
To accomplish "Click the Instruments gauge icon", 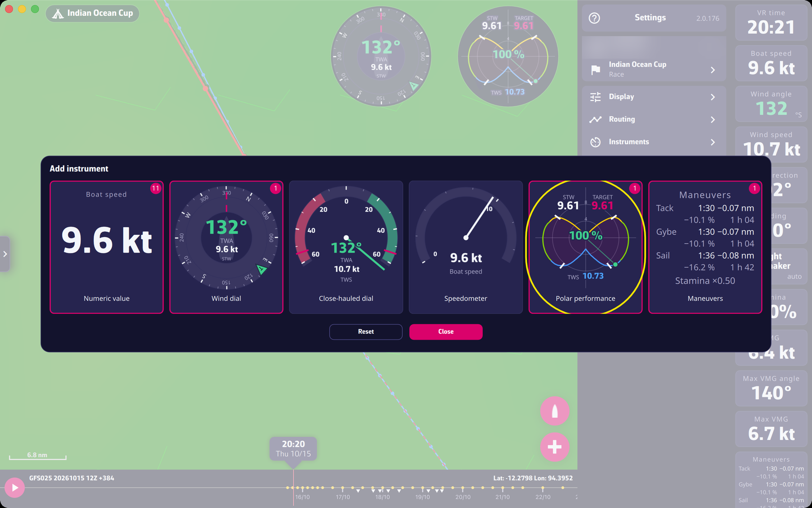I will (x=595, y=142).
